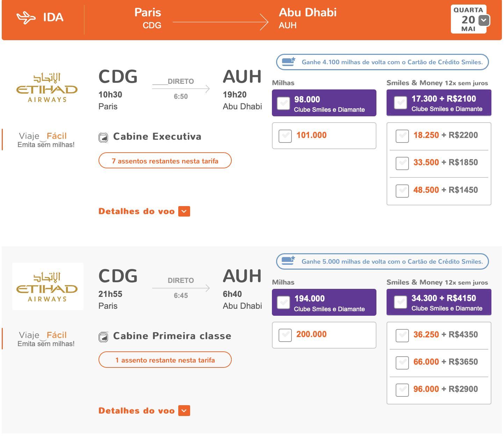Check the 96.000 + R$2900 option
Screen dimensions: 504x438
click(402, 390)
